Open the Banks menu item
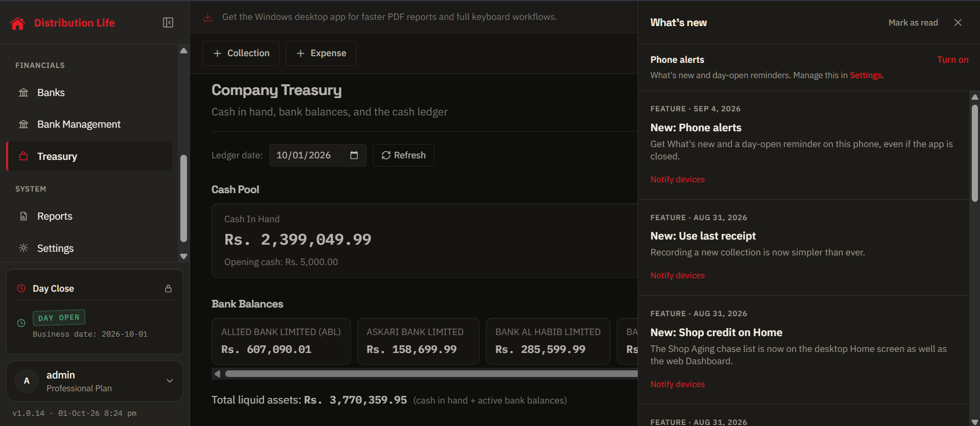Viewport: 980px width, 426px height. click(89, 92)
